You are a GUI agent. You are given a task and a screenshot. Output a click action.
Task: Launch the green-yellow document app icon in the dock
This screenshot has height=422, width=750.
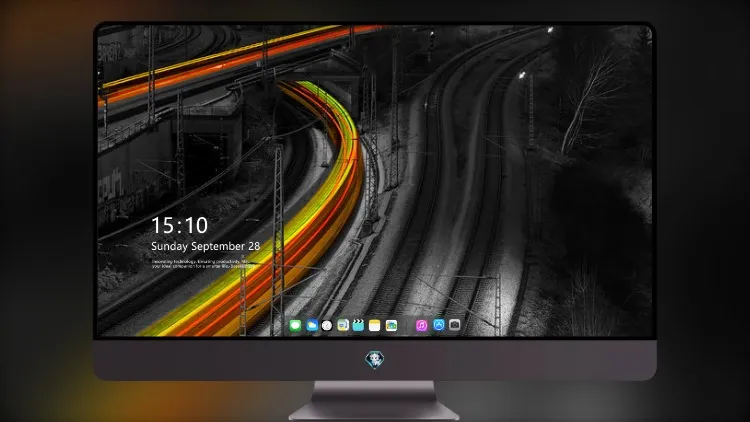point(343,326)
